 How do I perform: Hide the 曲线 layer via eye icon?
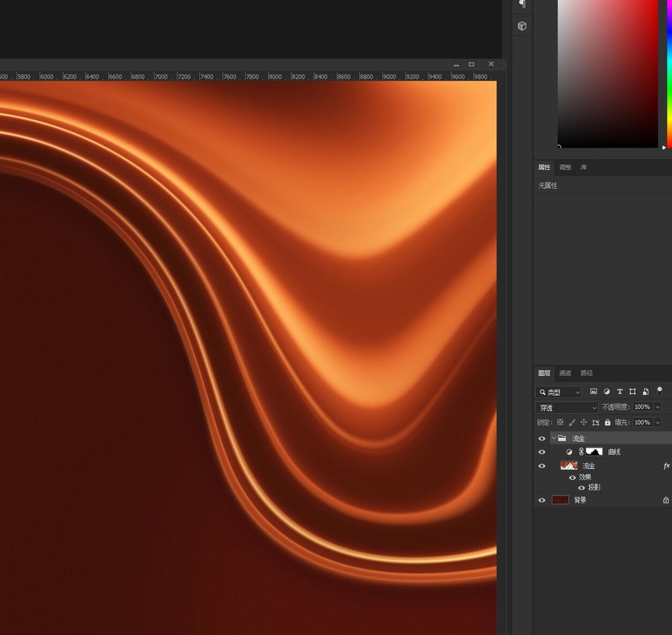542,452
